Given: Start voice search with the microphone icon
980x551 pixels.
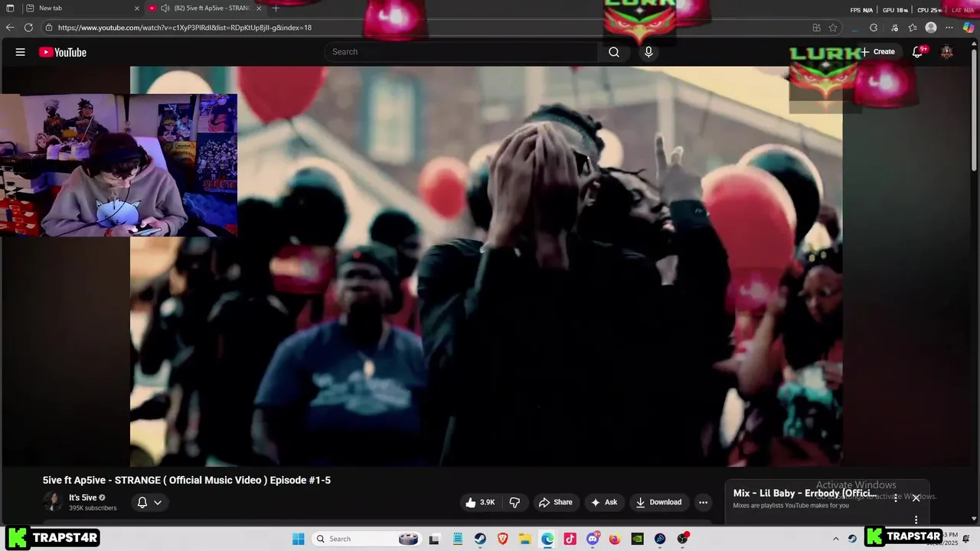Looking at the screenshot, I should (x=648, y=52).
